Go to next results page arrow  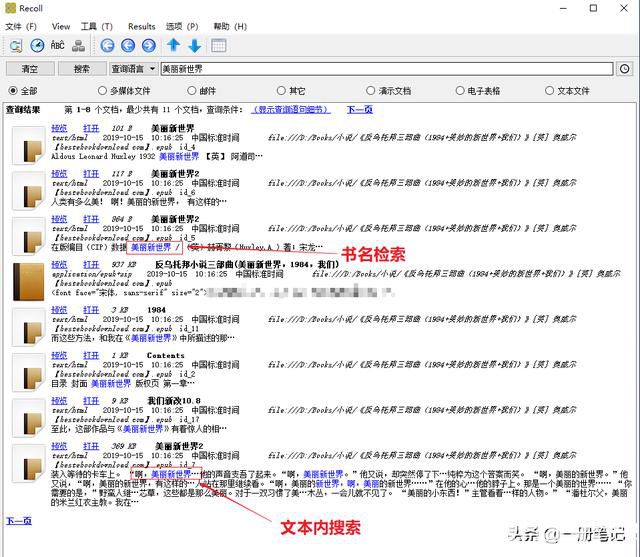click(149, 45)
